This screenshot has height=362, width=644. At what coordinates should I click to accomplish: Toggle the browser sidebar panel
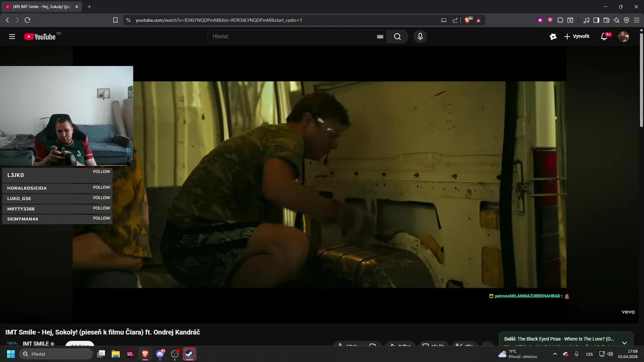[x=596, y=20]
